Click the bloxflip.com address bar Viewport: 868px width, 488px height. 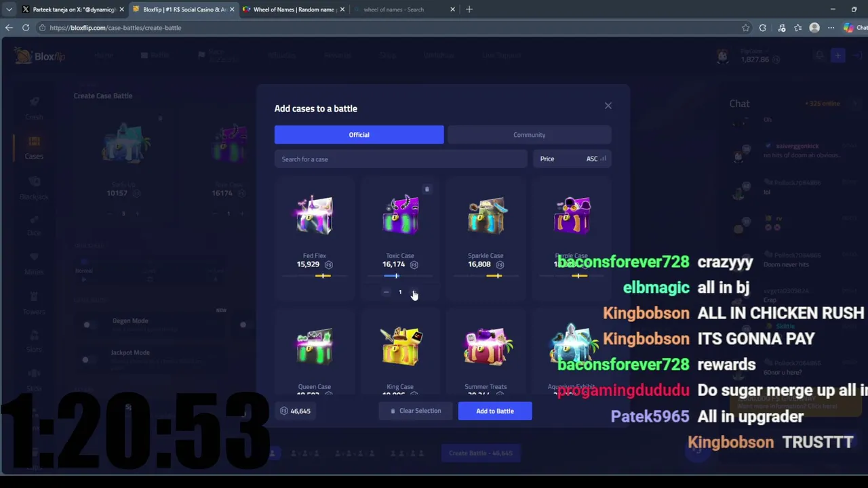[387, 28]
